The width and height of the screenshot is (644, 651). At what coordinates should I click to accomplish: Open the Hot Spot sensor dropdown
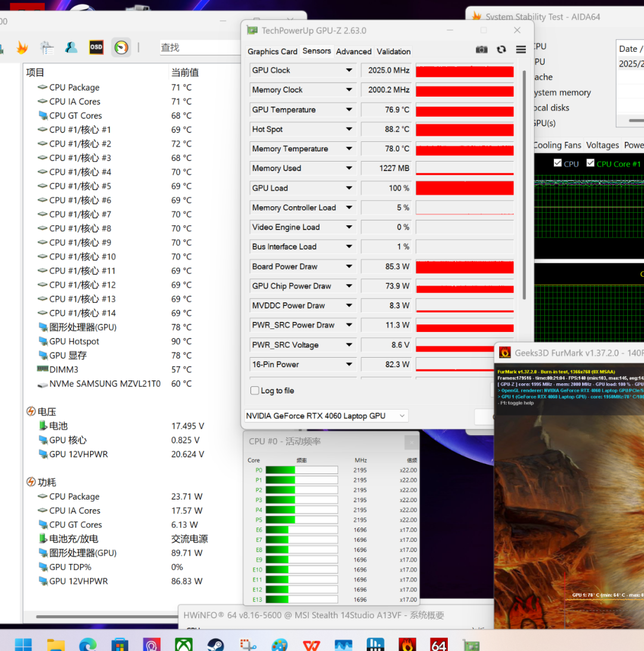click(x=349, y=129)
